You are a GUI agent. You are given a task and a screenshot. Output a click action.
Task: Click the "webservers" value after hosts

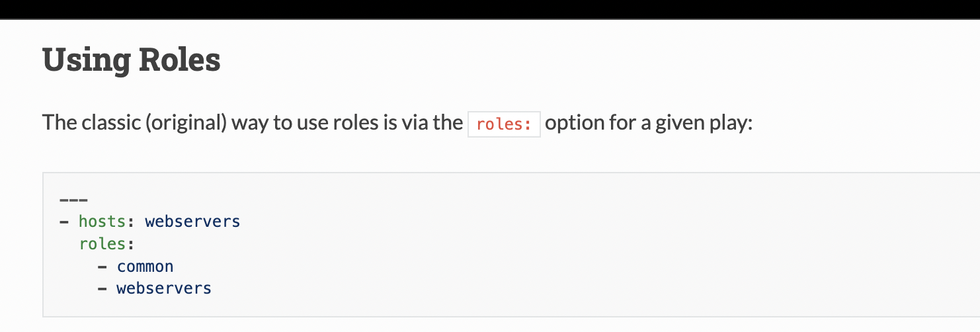pyautogui.click(x=192, y=221)
